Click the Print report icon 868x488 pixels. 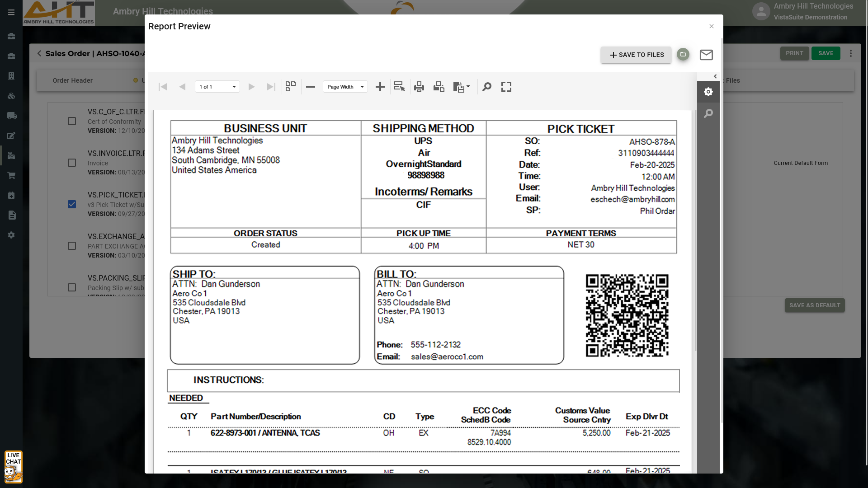[x=419, y=87]
